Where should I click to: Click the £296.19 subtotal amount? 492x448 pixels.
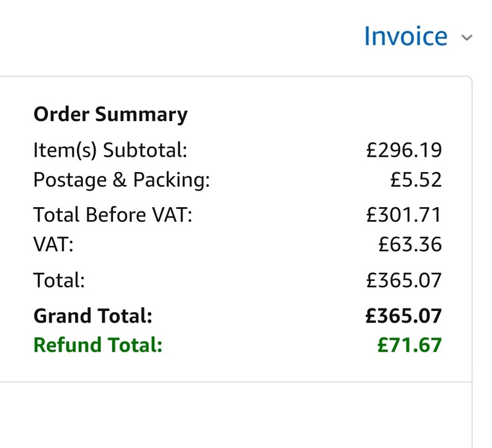tap(403, 150)
